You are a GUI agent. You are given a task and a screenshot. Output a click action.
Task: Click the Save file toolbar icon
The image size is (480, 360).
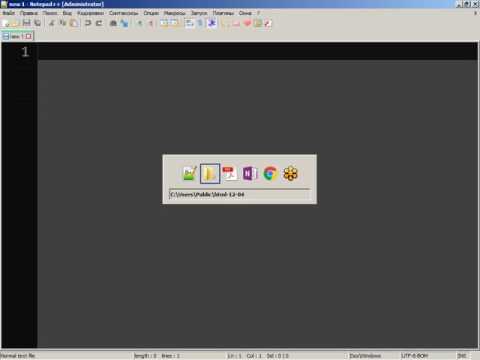[x=26, y=23]
